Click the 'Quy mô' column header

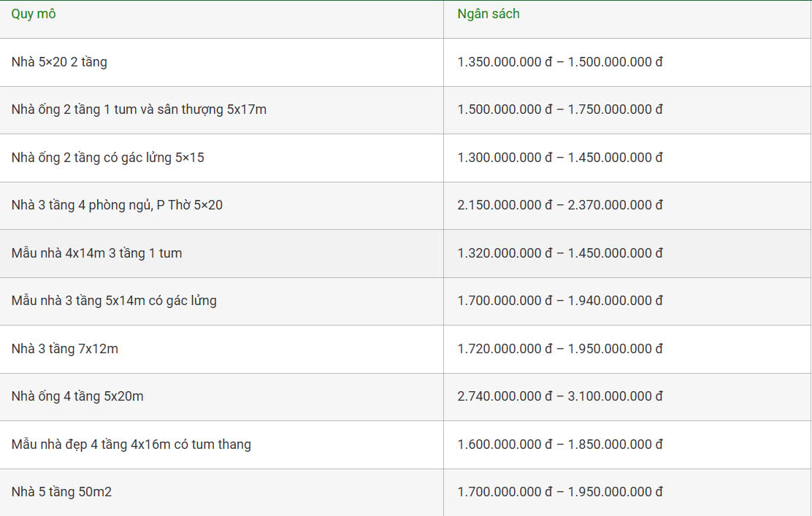pyautogui.click(x=34, y=14)
